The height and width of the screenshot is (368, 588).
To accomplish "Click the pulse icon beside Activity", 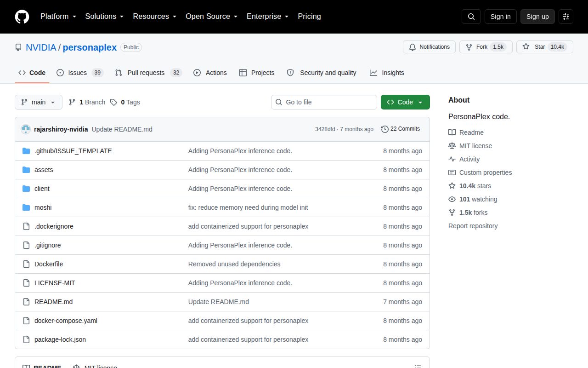I will (452, 159).
